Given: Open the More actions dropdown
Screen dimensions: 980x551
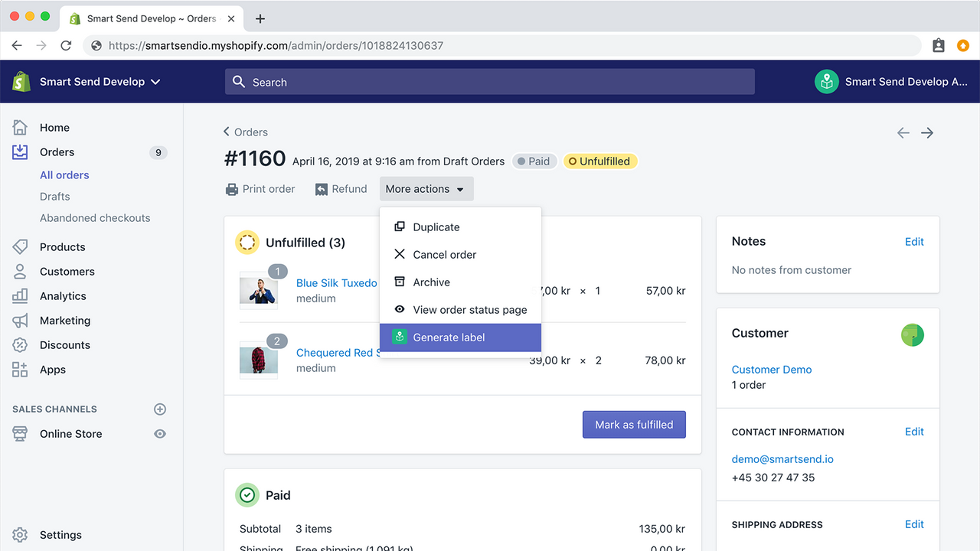Looking at the screenshot, I should tap(426, 188).
